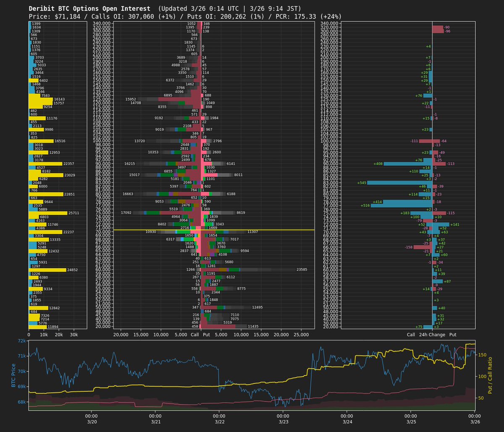Viewport: 504px width, 432px height.
Task: Select the put value '8775' at strike 55,000
Action: 241,289
